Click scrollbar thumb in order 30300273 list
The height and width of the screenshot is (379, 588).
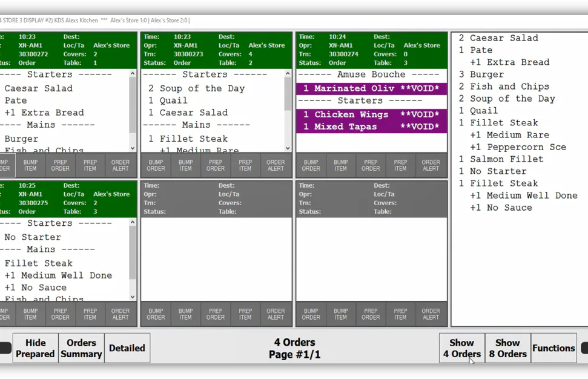point(288,94)
